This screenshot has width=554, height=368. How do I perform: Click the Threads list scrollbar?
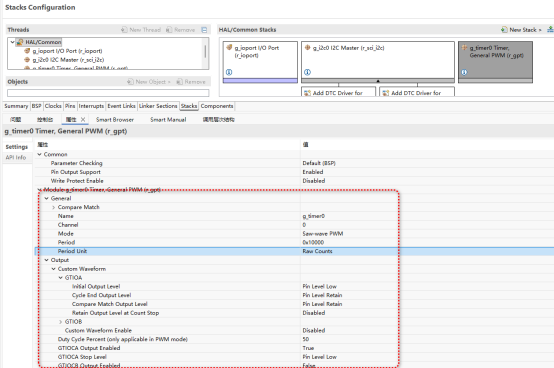point(205,53)
